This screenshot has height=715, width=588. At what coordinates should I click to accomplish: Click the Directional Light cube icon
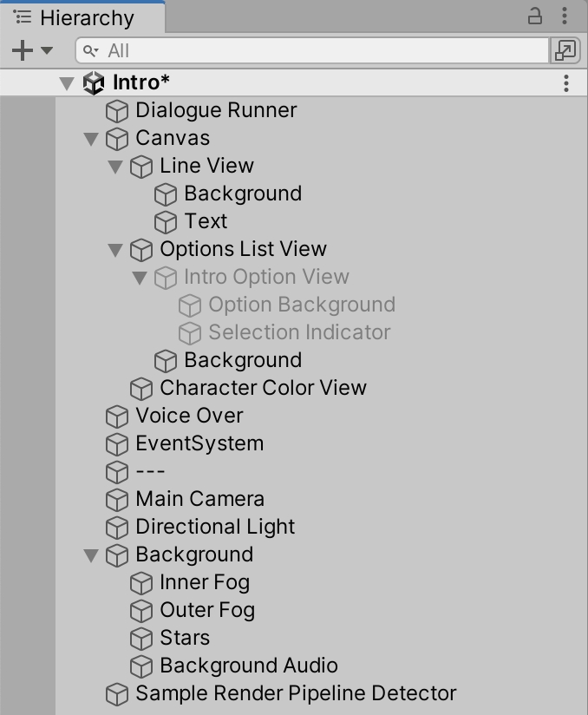point(116,528)
